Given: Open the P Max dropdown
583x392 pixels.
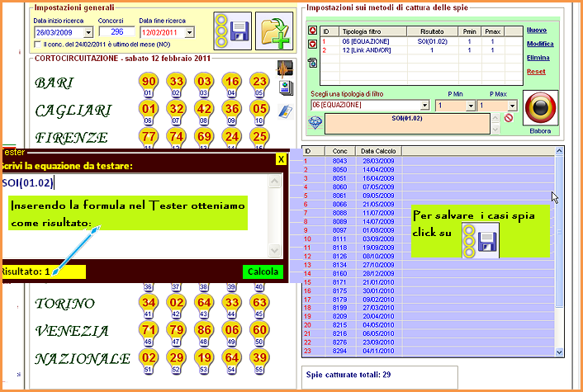Looking at the screenshot, I should point(512,106).
